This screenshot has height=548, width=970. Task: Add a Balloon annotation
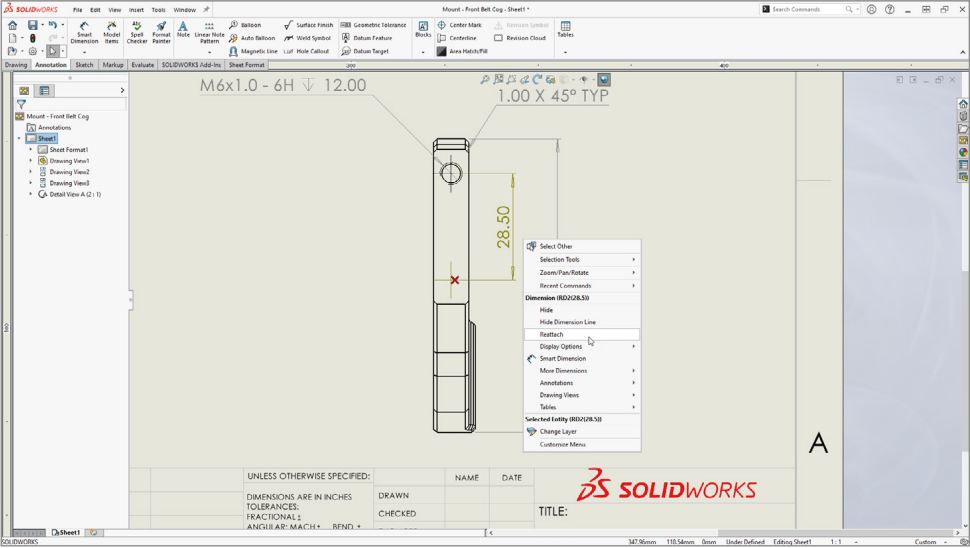[x=245, y=25]
